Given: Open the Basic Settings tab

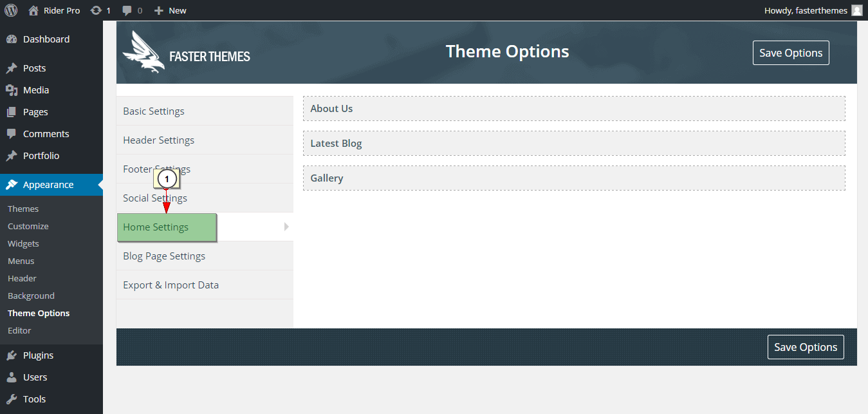Looking at the screenshot, I should pyautogui.click(x=205, y=111).
